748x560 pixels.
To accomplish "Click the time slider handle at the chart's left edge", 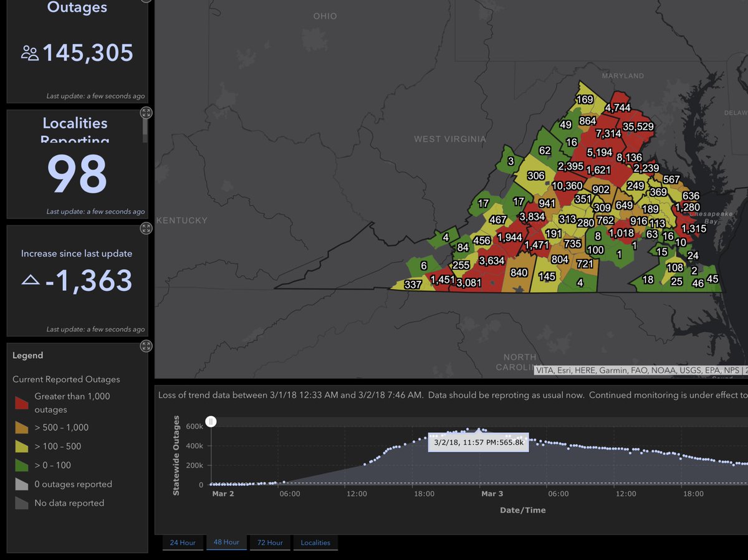I will (x=211, y=422).
